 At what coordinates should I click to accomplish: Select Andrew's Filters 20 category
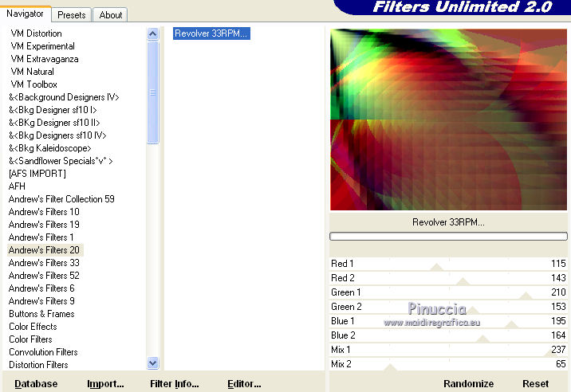(44, 250)
